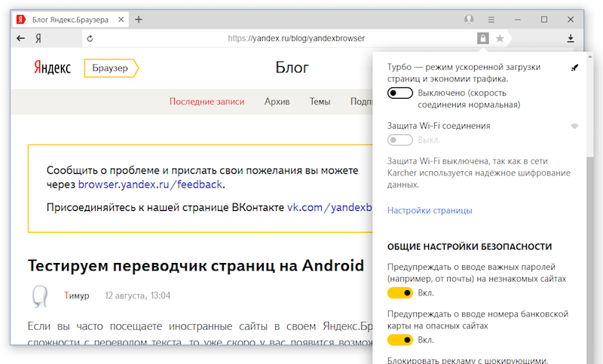Open Настройки страницы link
The width and height of the screenshot is (603, 364).
(x=430, y=210)
